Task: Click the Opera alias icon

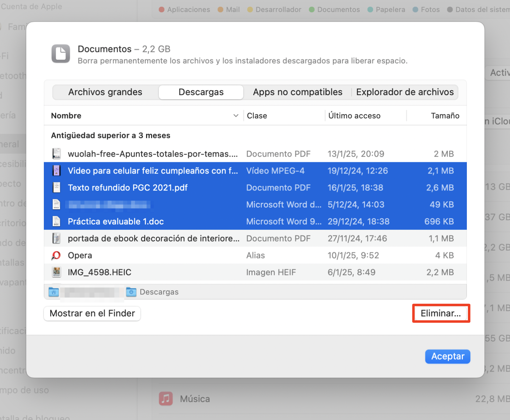Action: [56, 255]
